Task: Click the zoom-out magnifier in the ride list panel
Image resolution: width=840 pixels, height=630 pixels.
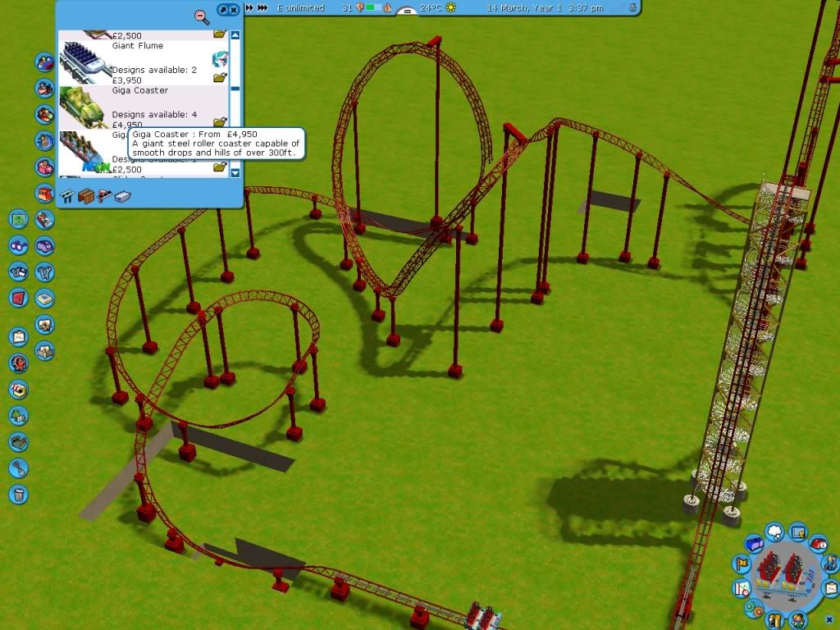Action: coord(202,18)
